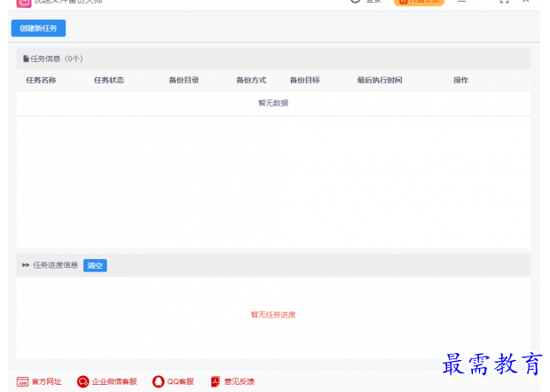Click the document icon beside 任务信息
The width and height of the screenshot is (550, 392).
[26, 59]
